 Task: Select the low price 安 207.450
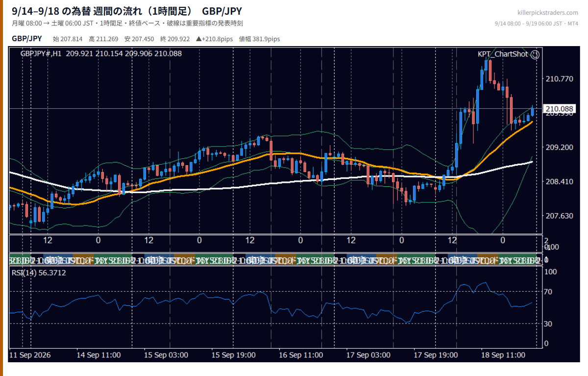coord(139,39)
